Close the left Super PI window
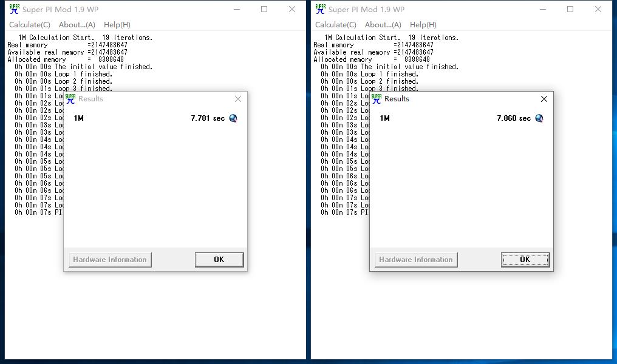The image size is (617, 364). click(x=292, y=9)
